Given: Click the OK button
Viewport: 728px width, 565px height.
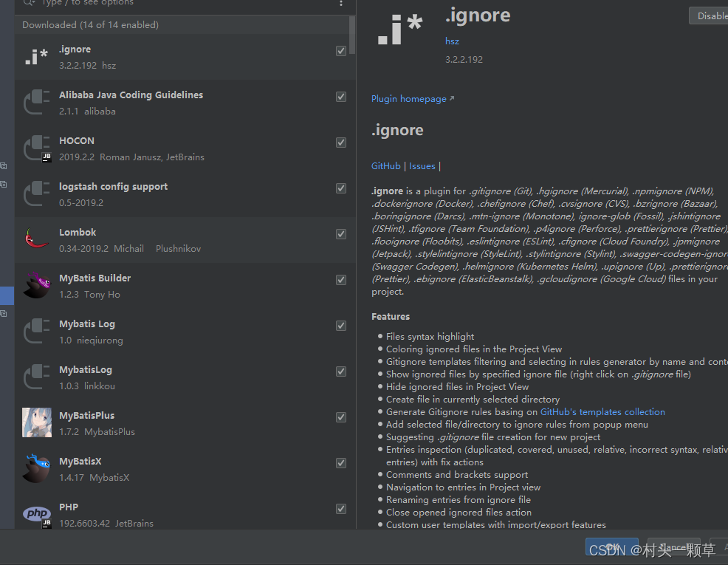Looking at the screenshot, I should pos(611,547).
